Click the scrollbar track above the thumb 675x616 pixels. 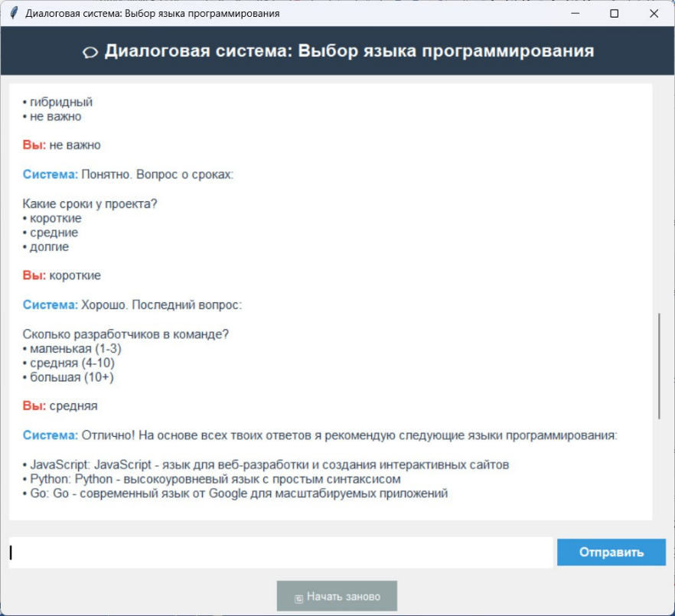pyautogui.click(x=658, y=191)
